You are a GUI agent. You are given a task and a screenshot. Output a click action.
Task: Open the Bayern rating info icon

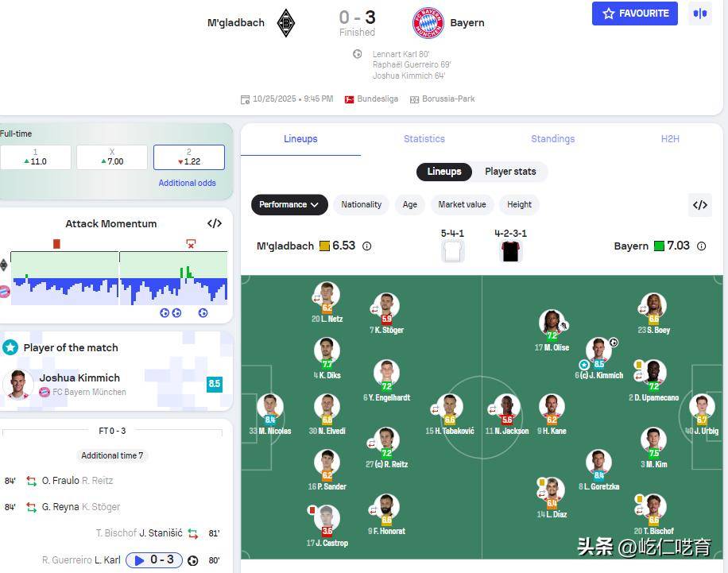702,246
